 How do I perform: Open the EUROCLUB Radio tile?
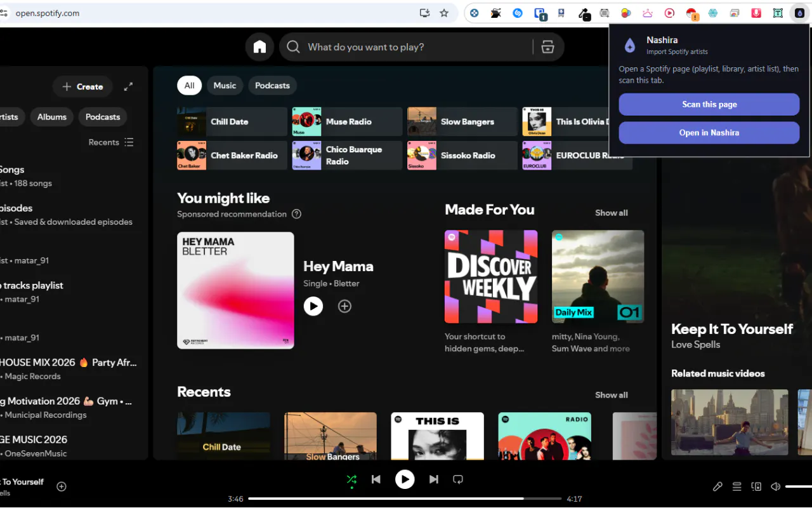[577, 155]
